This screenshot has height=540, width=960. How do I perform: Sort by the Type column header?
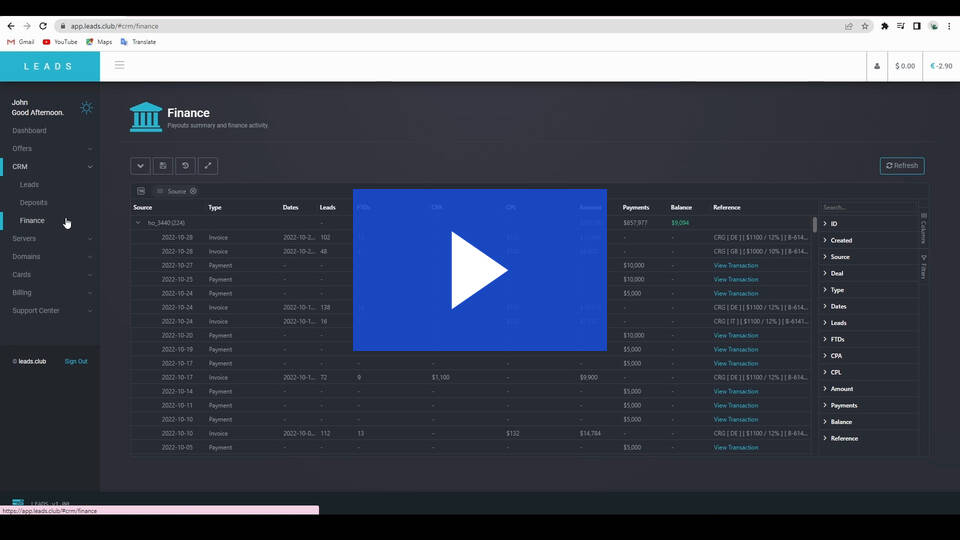click(215, 208)
